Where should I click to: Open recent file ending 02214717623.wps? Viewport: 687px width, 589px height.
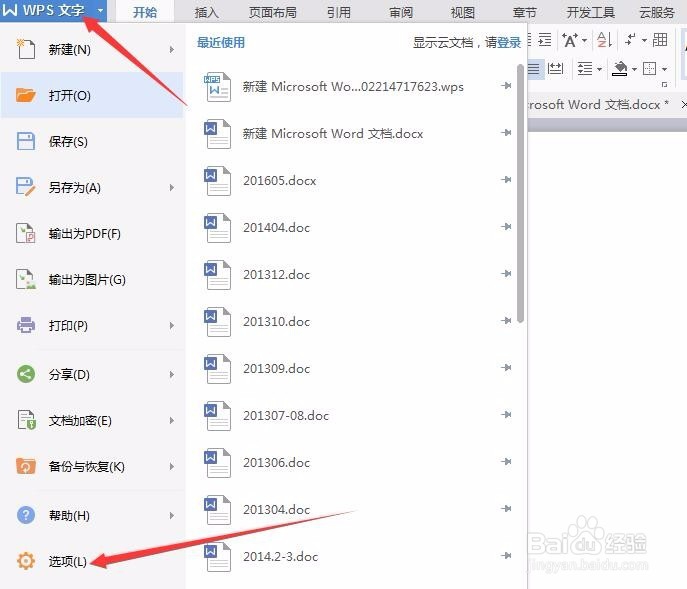click(353, 86)
